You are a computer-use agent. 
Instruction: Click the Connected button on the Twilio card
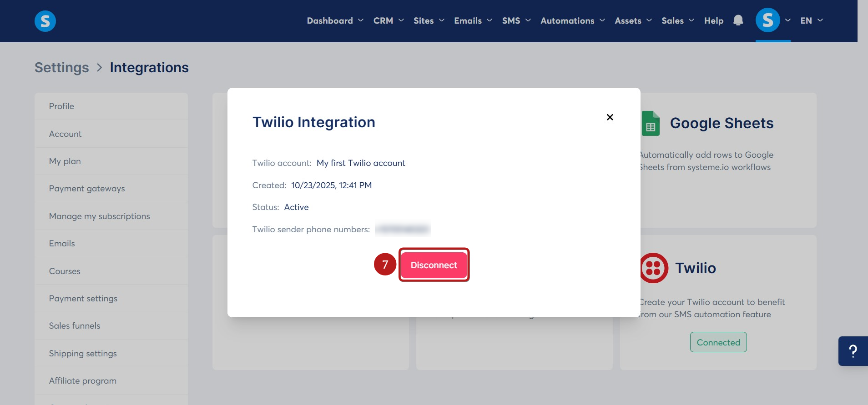718,342
